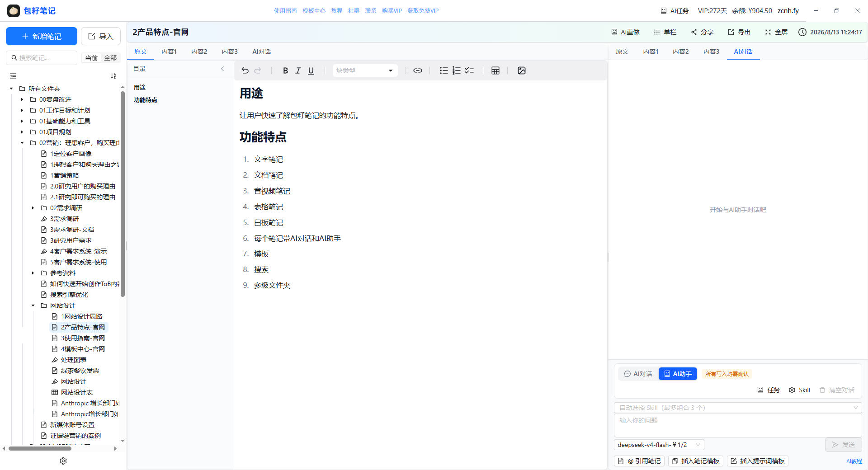Jump to 功能特点 in the outline
Viewport: 868px width, 470px height.
[146, 100]
